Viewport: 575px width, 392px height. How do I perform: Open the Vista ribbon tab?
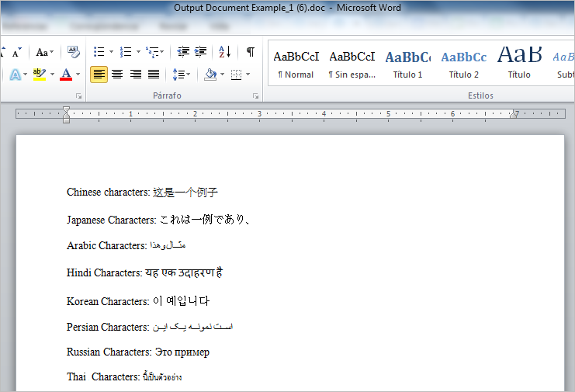point(220,26)
